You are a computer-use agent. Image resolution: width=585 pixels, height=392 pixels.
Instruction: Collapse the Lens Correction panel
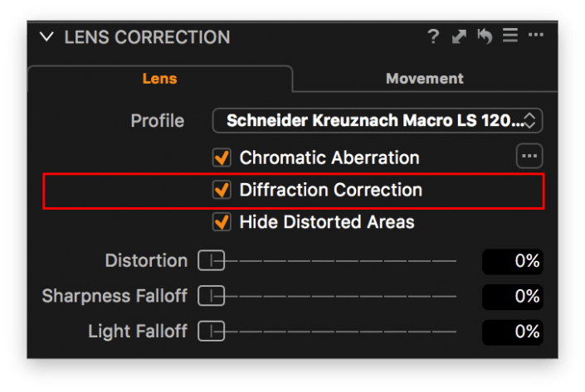47,37
